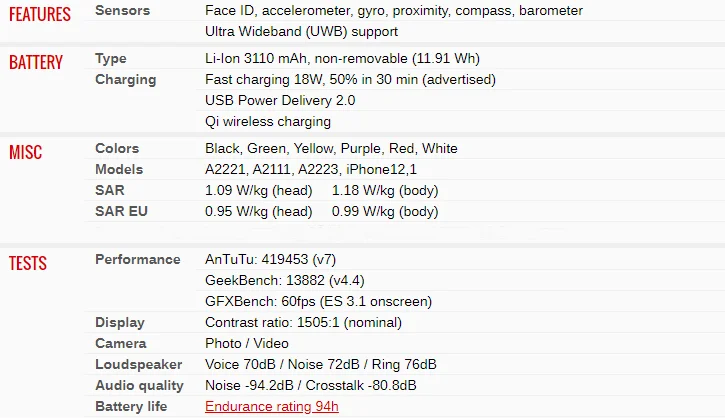Open the Endurance rating 94h link
This screenshot has width=725, height=420.
coord(272,407)
